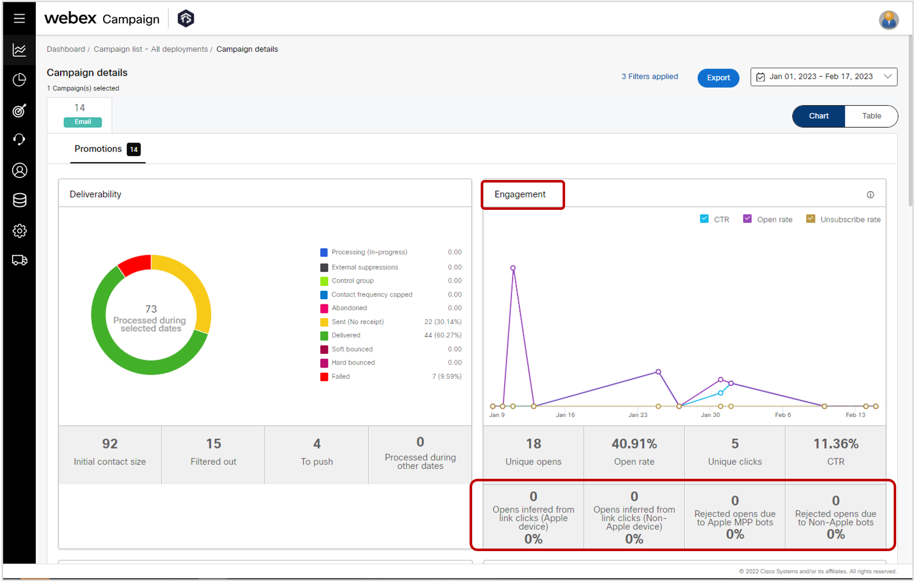This screenshot has width=924, height=587.
Task: Open the target goals sidebar icon
Action: tap(19, 111)
